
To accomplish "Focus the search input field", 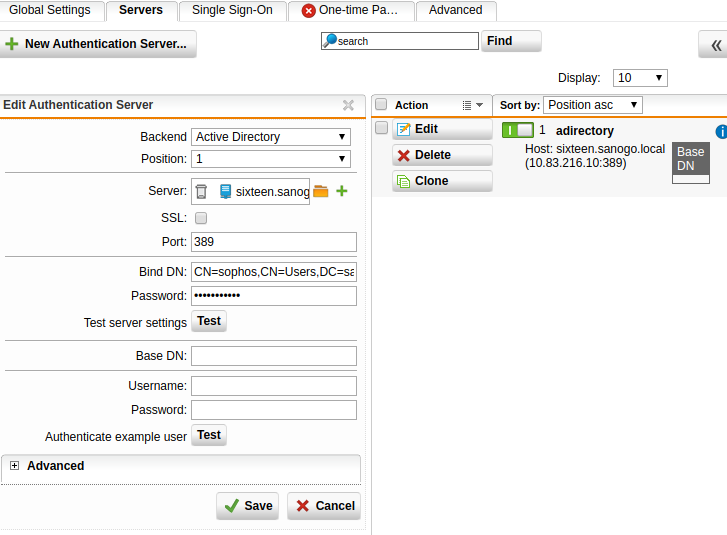I will [x=400, y=41].
